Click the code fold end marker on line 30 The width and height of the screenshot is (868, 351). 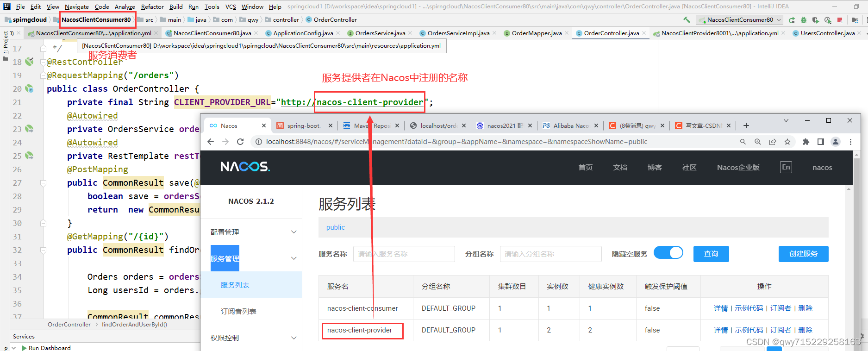click(x=43, y=223)
